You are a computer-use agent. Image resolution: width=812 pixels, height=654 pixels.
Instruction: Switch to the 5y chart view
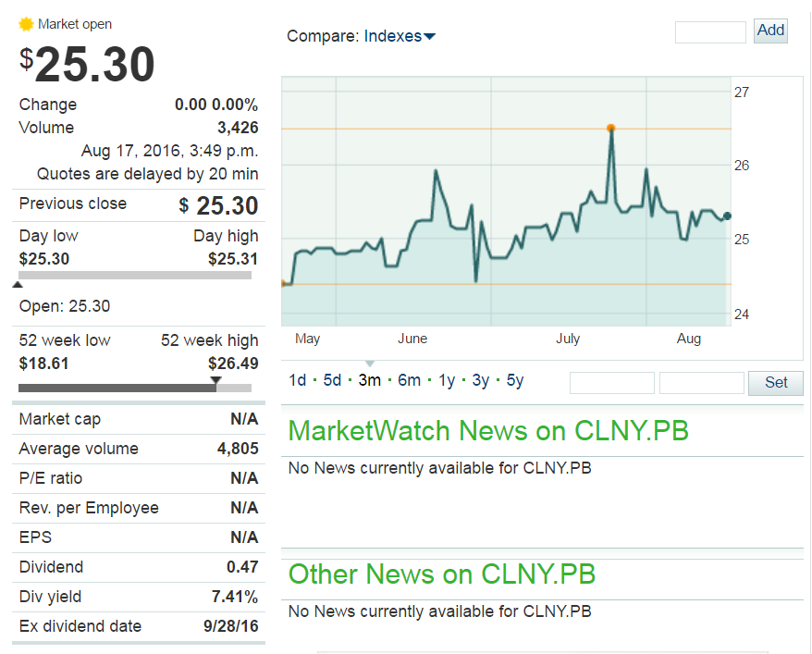pos(519,380)
